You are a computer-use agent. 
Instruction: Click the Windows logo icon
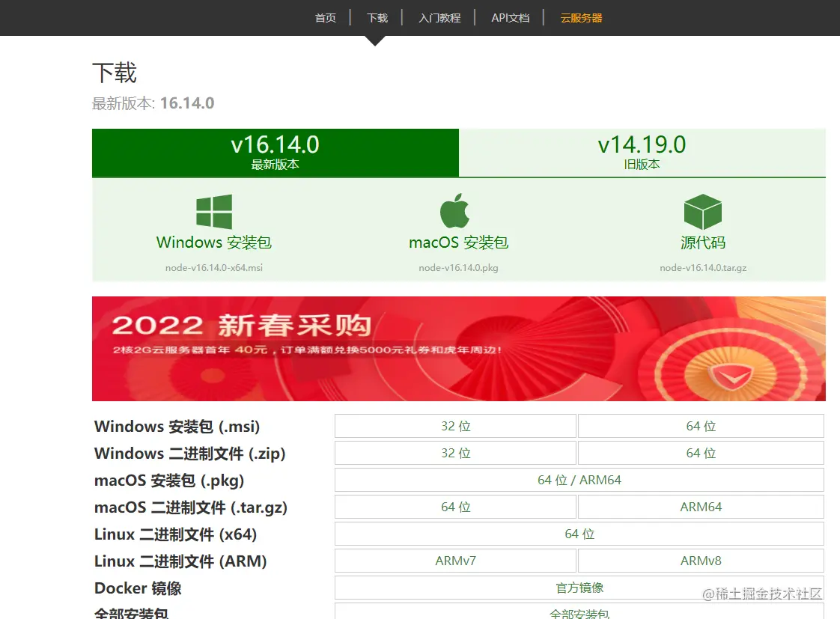click(214, 212)
